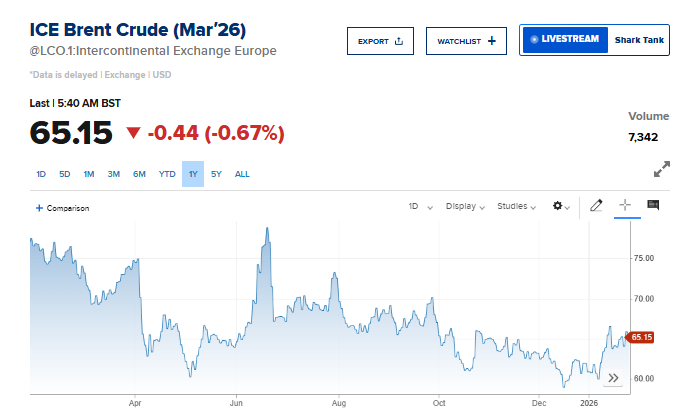
Task: Add to Watchlist with plus button
Action: pyautogui.click(x=466, y=41)
